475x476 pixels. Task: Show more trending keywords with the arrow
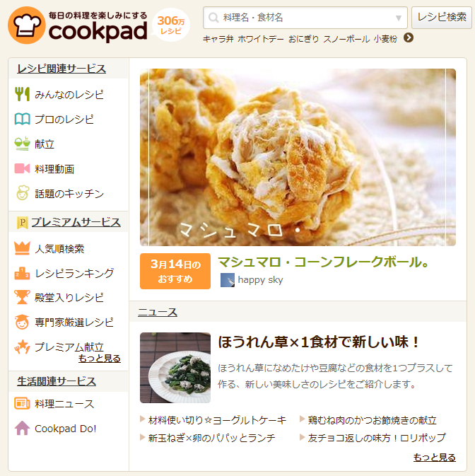tap(409, 38)
